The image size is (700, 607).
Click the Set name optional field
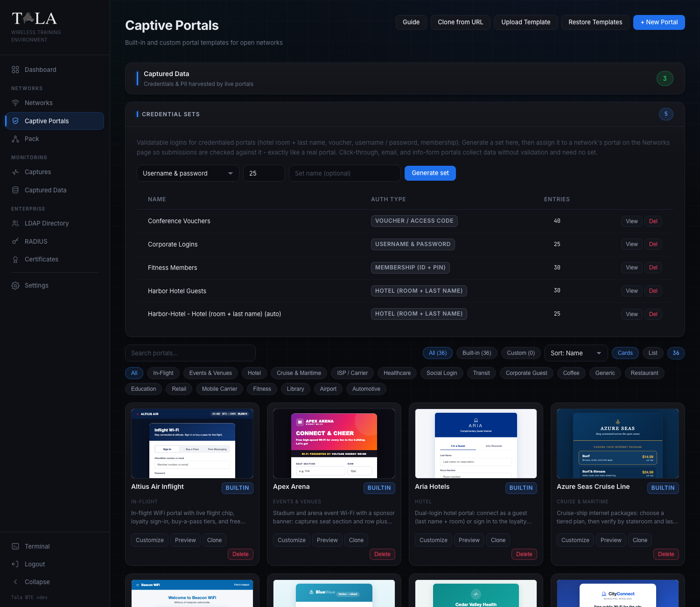click(345, 173)
